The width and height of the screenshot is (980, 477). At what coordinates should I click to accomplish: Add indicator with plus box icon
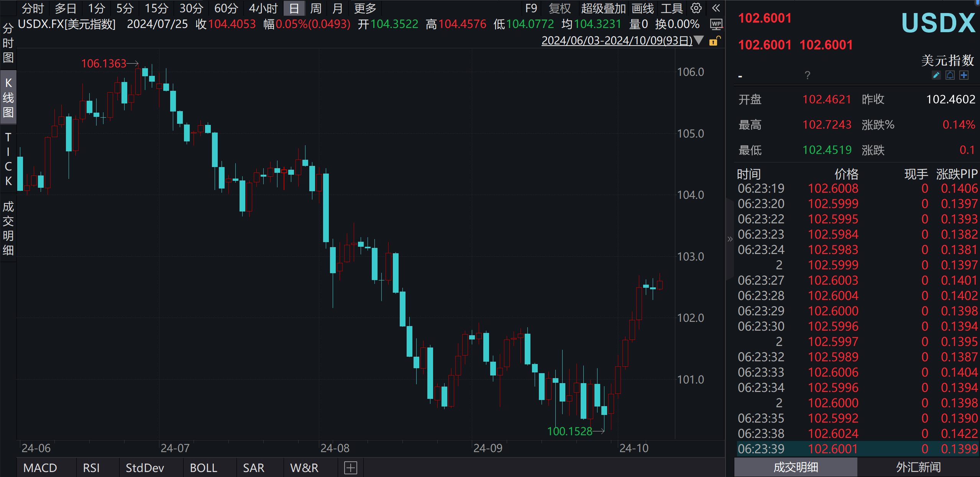tap(350, 468)
